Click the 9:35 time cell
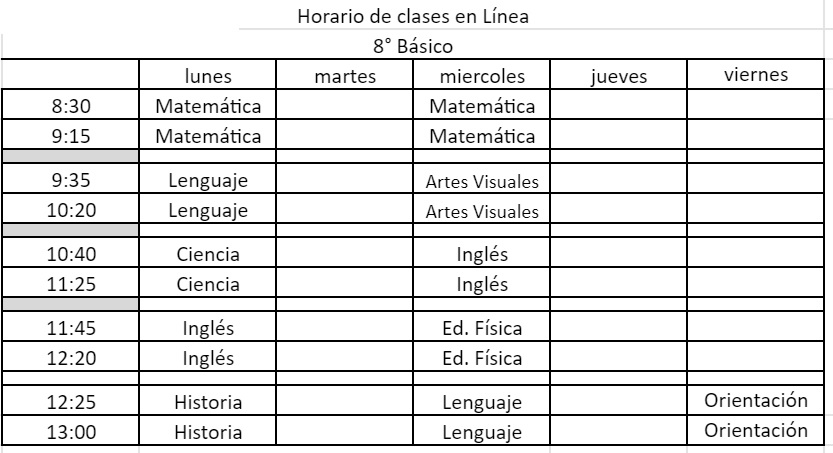833x453 pixels. coord(71,180)
